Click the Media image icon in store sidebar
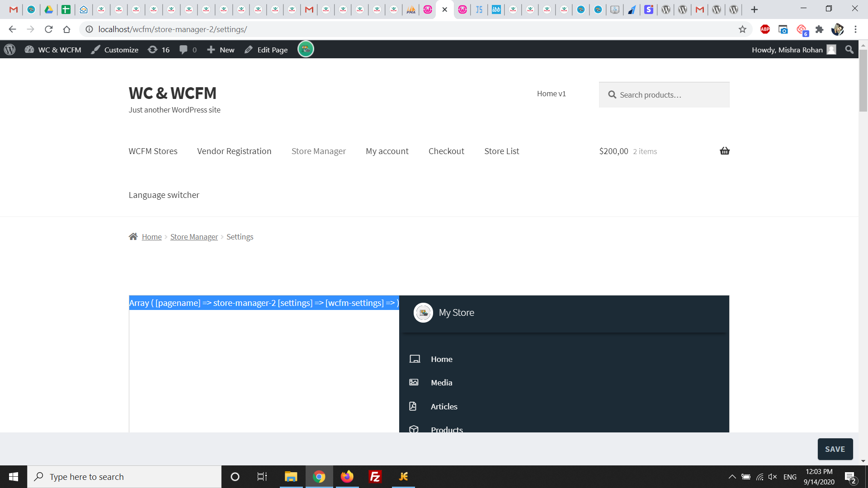Viewport: 868px width, 488px height. [x=414, y=382]
